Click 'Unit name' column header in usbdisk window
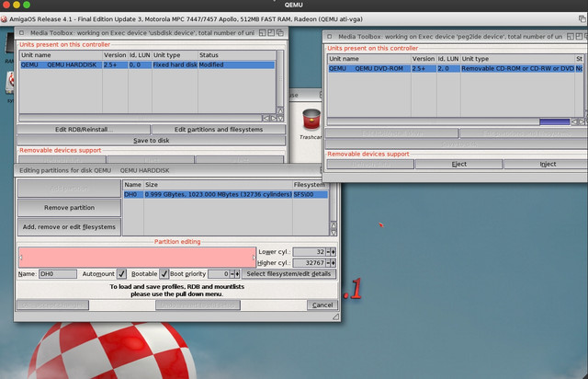Viewport: 588px width, 379px height. tap(36, 55)
